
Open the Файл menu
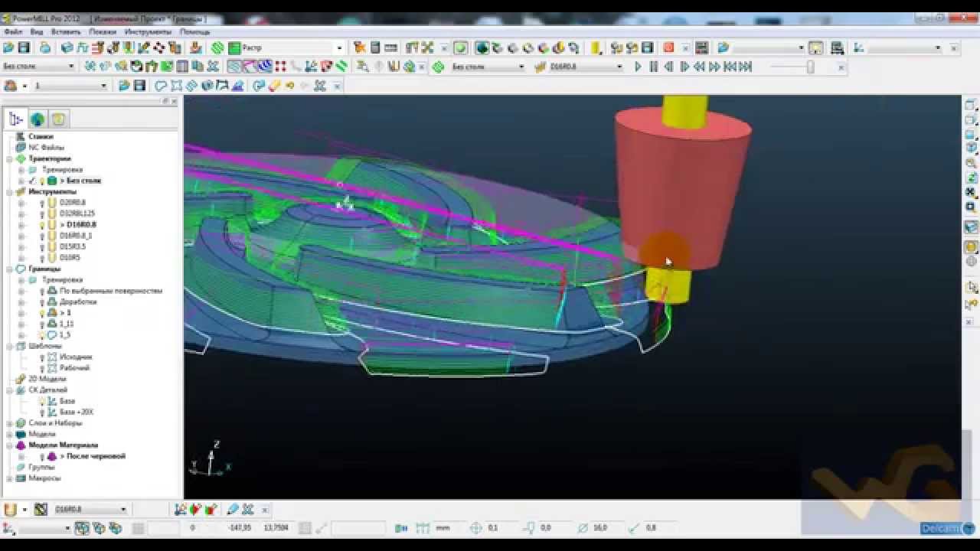click(x=12, y=32)
